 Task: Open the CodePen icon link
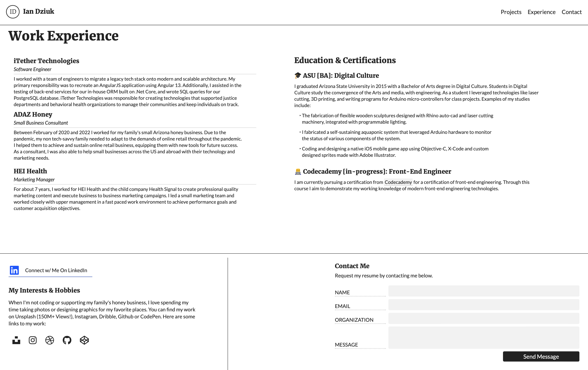(84, 340)
